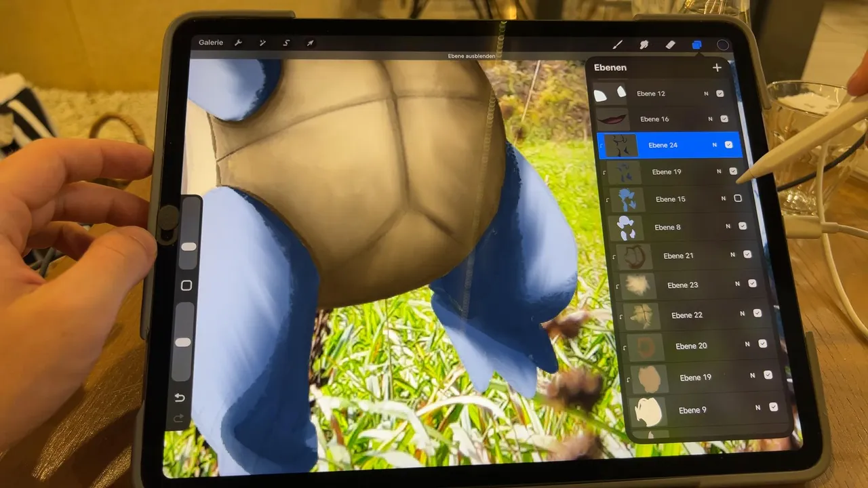Screen dimensions: 868x488
Task: Tap the selected Ebene 24 layer name
Action: [x=663, y=145]
